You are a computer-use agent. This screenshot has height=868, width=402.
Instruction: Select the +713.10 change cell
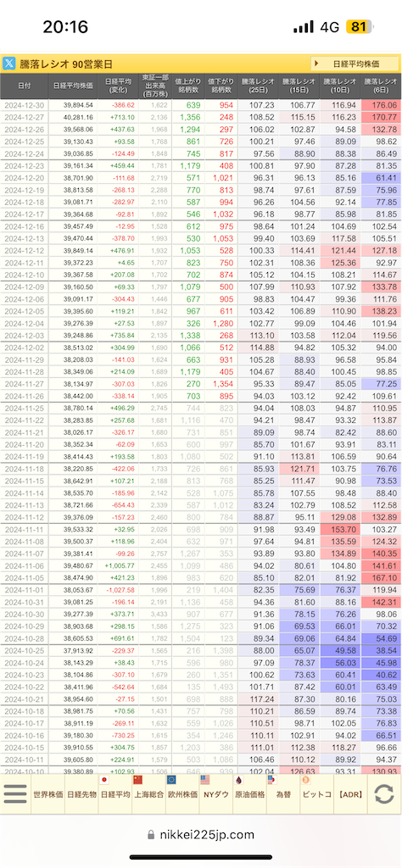point(118,117)
